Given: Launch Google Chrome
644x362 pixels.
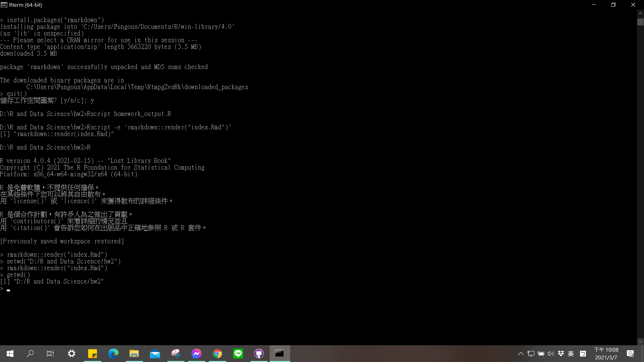Looking at the screenshot, I should pos(217,354).
